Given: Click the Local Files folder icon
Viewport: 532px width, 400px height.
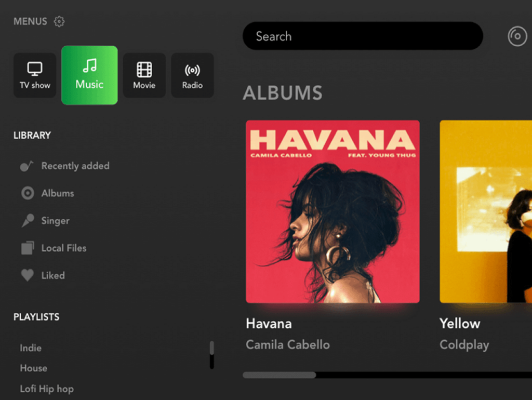Looking at the screenshot, I should (x=28, y=248).
